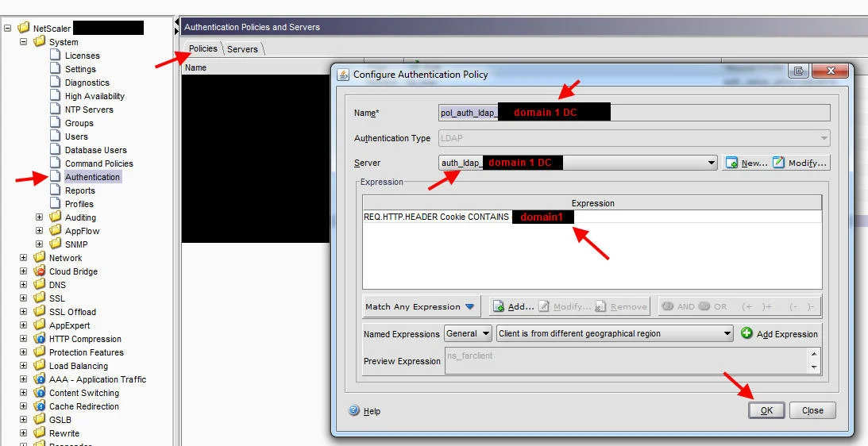Screen dimensions: 868x446
Task: Select Authentication in the System tree
Action: point(92,176)
